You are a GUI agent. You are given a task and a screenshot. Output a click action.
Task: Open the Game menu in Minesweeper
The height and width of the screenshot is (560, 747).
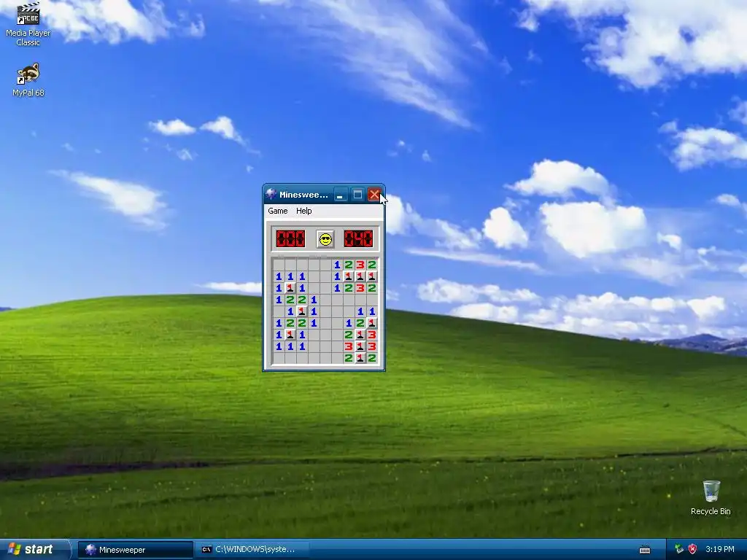coord(278,211)
